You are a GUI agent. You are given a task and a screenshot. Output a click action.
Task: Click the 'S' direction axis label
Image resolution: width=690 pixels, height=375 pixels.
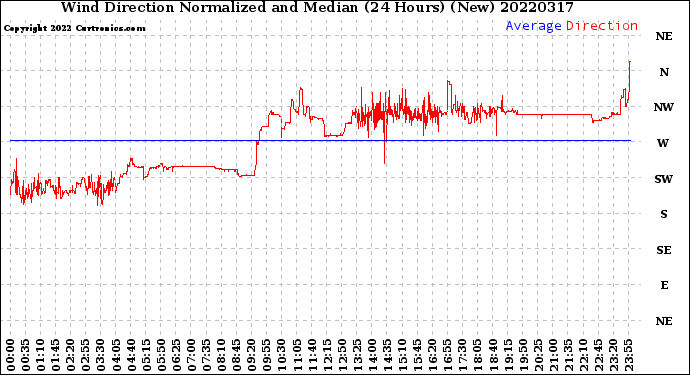(664, 214)
